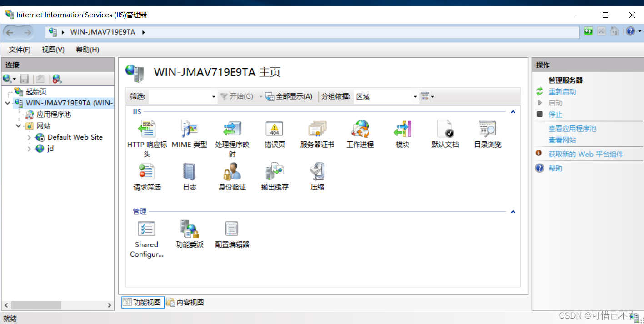Open the HTTP 响应标头 feature icon

147,130
